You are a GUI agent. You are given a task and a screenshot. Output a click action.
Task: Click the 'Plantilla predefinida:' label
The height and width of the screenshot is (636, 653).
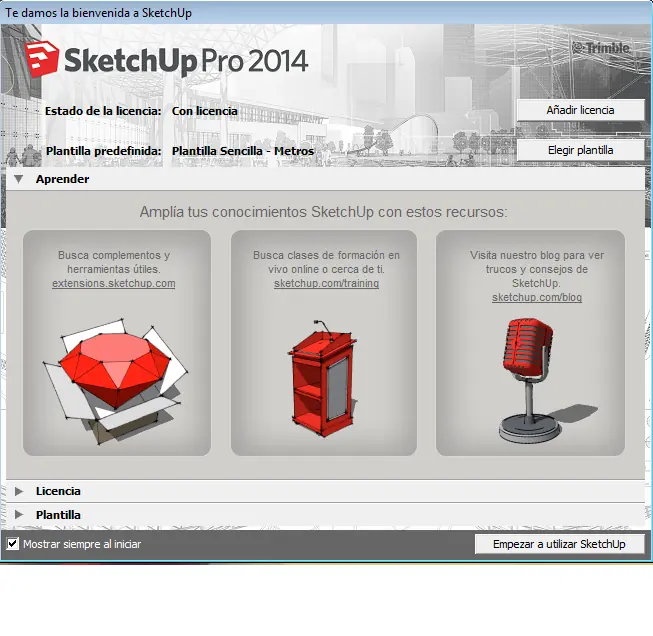(104, 151)
